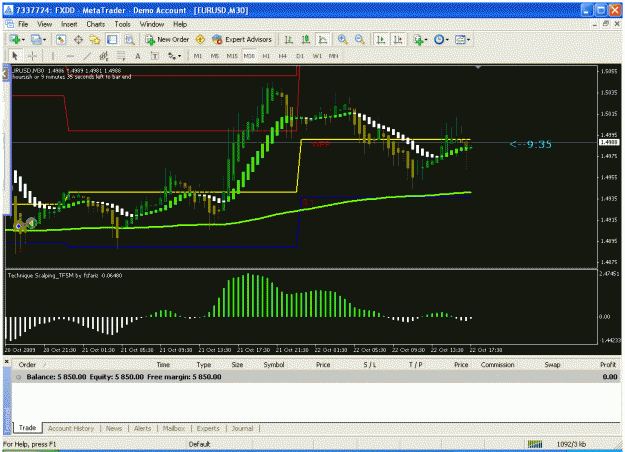This screenshot has width=625, height=452.
Task: Switch to the News tab
Action: [114, 428]
